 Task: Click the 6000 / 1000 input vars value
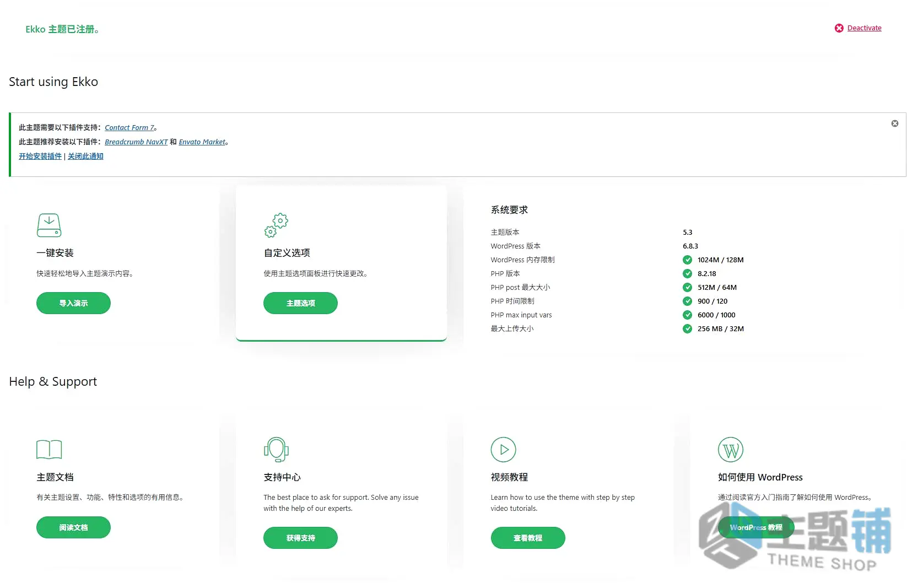pos(716,315)
